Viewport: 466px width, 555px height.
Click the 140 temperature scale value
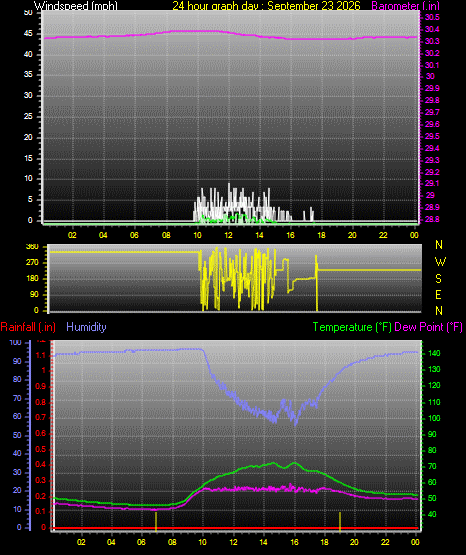click(434, 353)
